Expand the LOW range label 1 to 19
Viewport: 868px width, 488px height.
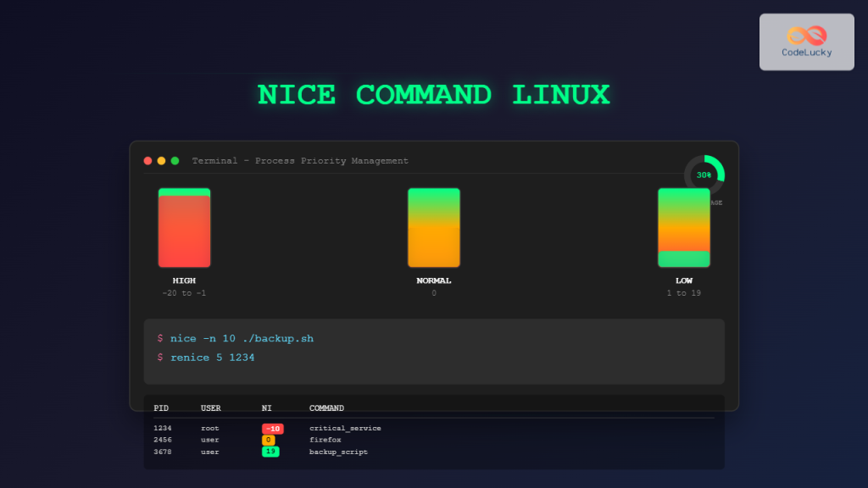coord(683,292)
